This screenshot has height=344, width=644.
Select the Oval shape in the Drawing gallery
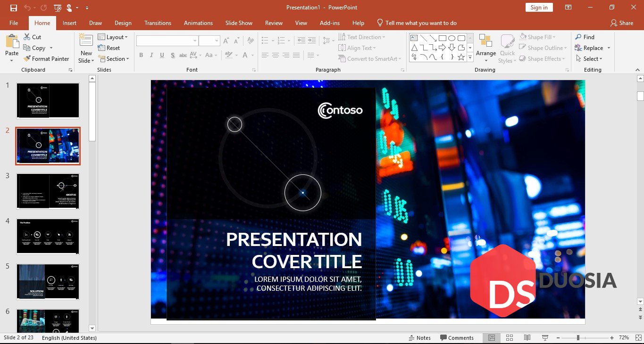click(451, 37)
